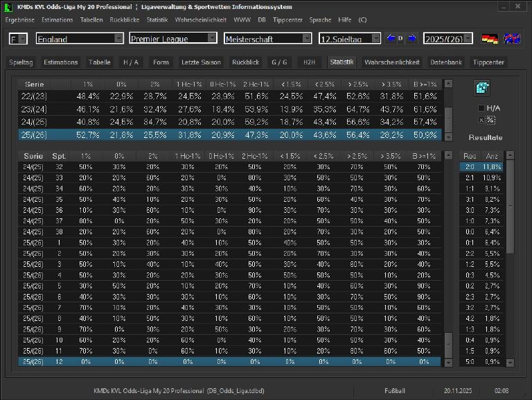The image size is (532, 400).
Task: Enable the H/A checkbox
Action: (x=482, y=108)
